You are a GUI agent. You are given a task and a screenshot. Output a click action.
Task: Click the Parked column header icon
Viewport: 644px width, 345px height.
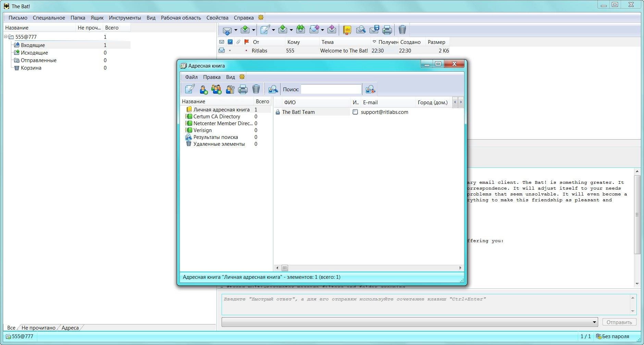click(x=230, y=42)
